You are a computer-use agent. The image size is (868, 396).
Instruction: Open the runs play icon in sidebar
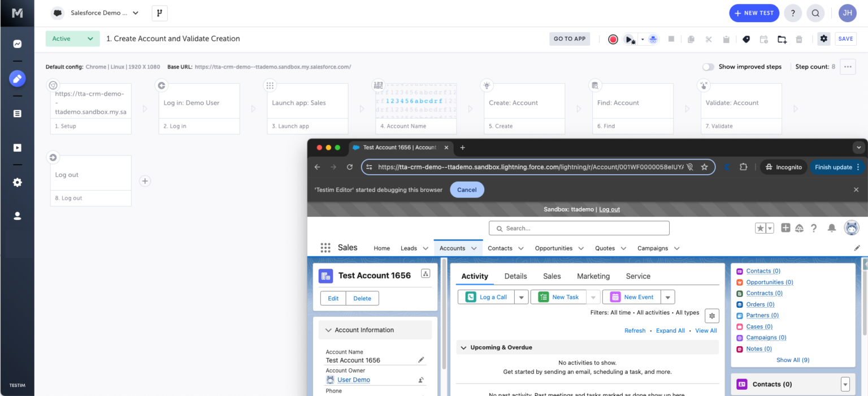17,148
